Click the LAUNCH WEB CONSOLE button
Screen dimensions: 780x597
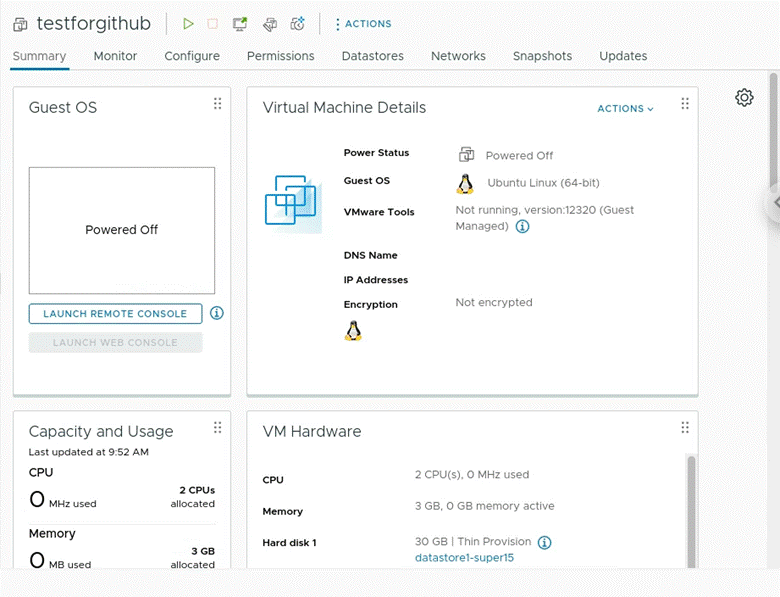coord(115,342)
